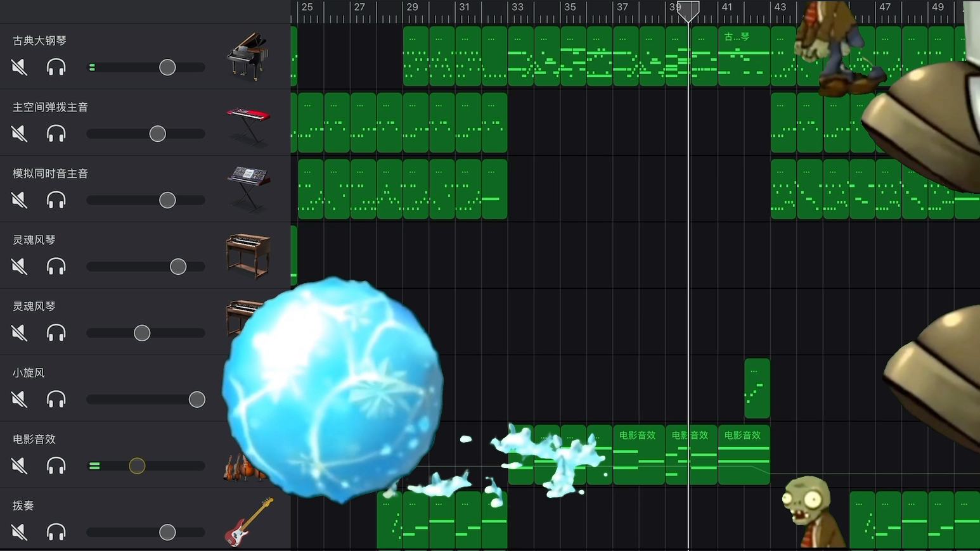The image size is (980, 551).
Task: Select the first piano region at bar 29
Action: [416, 56]
